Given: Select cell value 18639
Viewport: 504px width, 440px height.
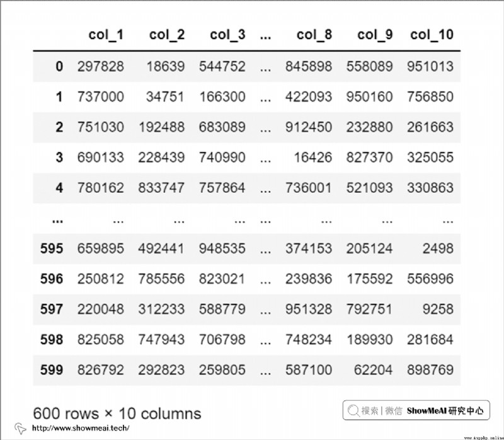Looking at the screenshot, I should [x=166, y=67].
